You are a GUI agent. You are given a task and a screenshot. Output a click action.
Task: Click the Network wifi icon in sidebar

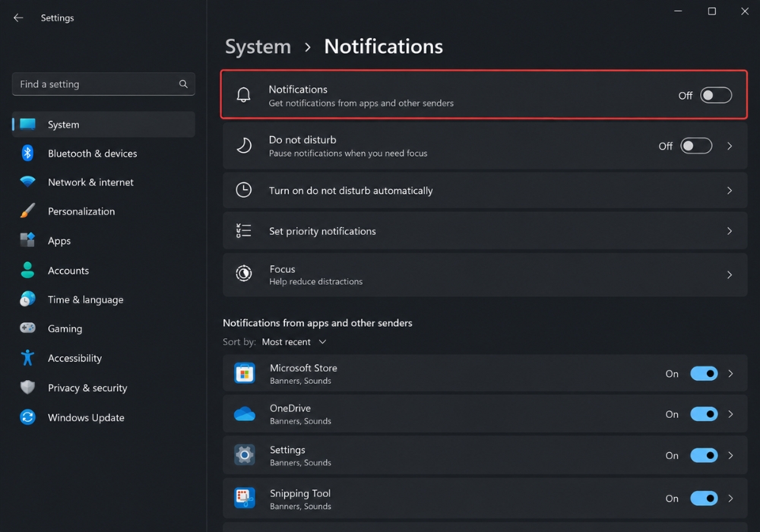click(x=27, y=182)
